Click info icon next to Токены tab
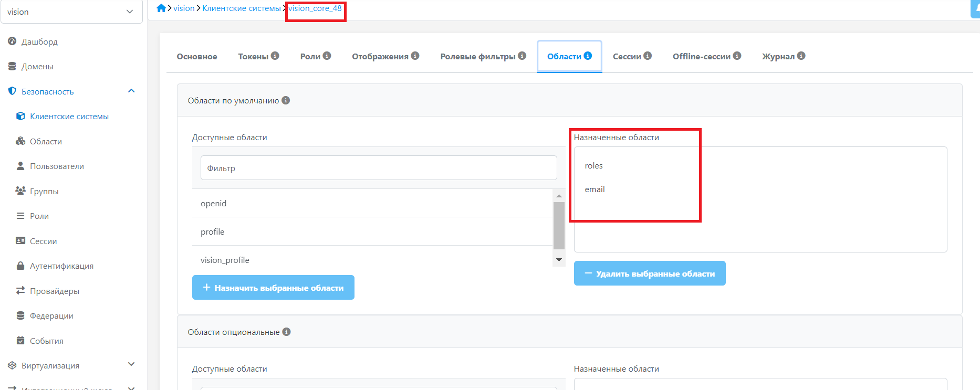 [x=275, y=56]
